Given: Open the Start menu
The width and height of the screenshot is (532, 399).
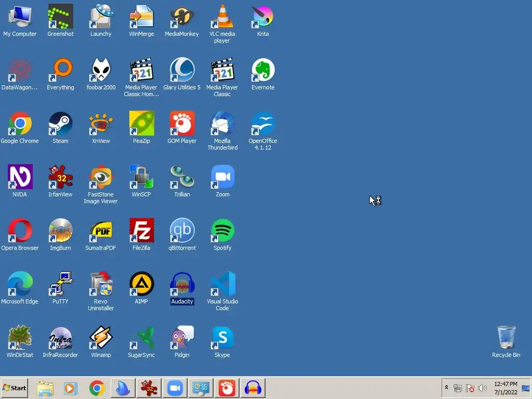Looking at the screenshot, I should pyautogui.click(x=14, y=388).
